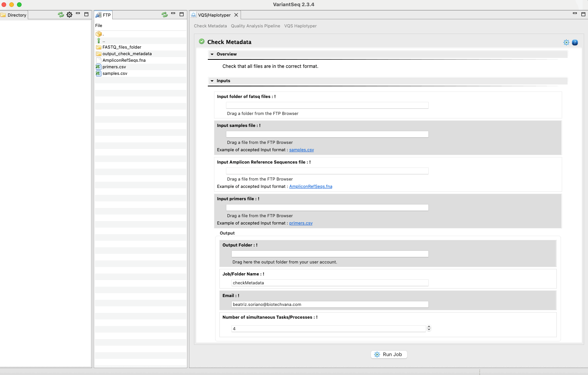Select FASTQ_files_folder in FTP browser

pyautogui.click(x=122, y=47)
